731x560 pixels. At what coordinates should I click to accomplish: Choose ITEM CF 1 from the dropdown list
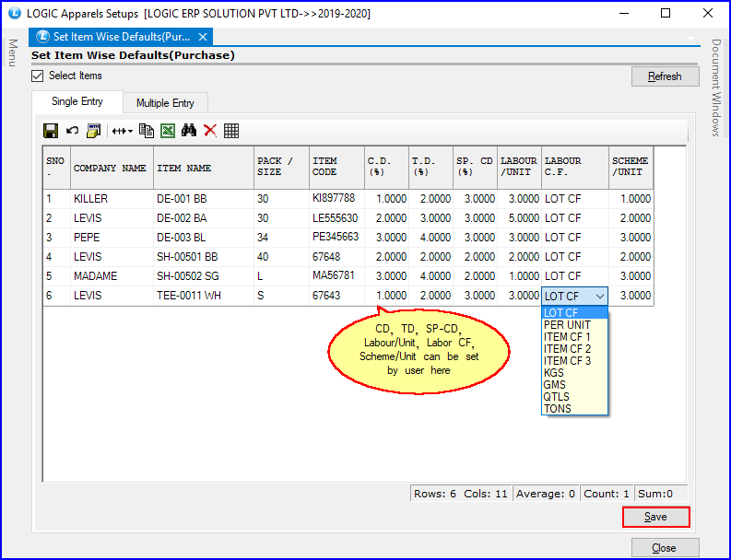click(574, 337)
